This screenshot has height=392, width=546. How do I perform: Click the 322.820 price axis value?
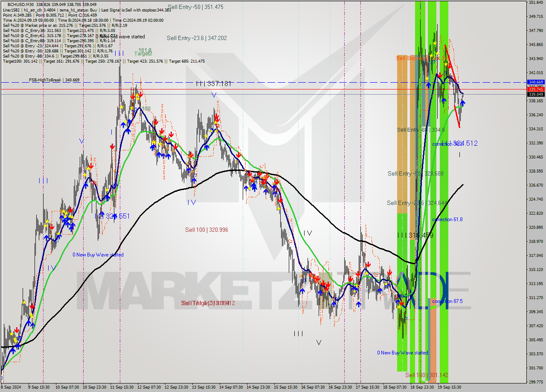[x=536, y=213]
